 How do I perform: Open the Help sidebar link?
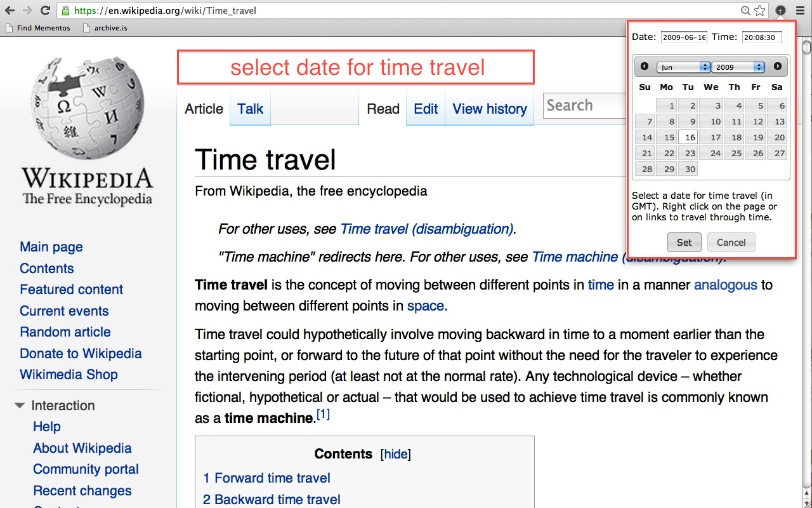click(x=47, y=427)
